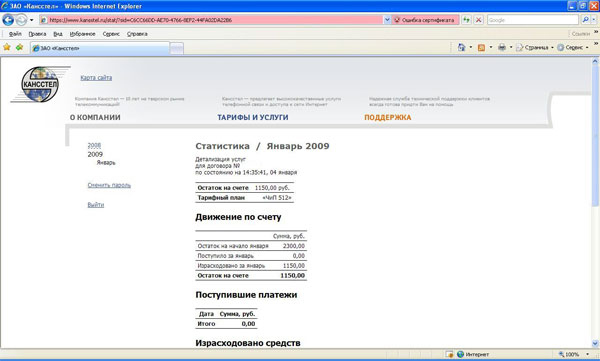The image size is (600, 361).
Task: Open the ПОДДЕРЖКА section
Action: (388, 118)
